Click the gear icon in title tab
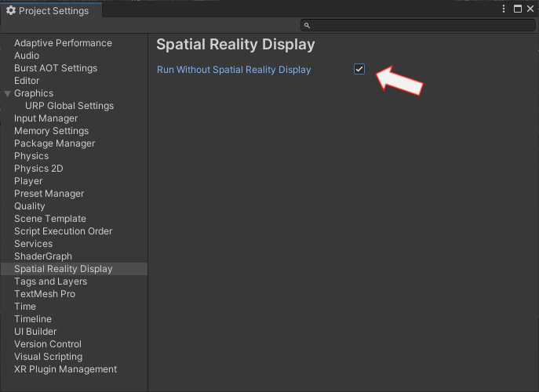The image size is (539, 392). pyautogui.click(x=11, y=10)
